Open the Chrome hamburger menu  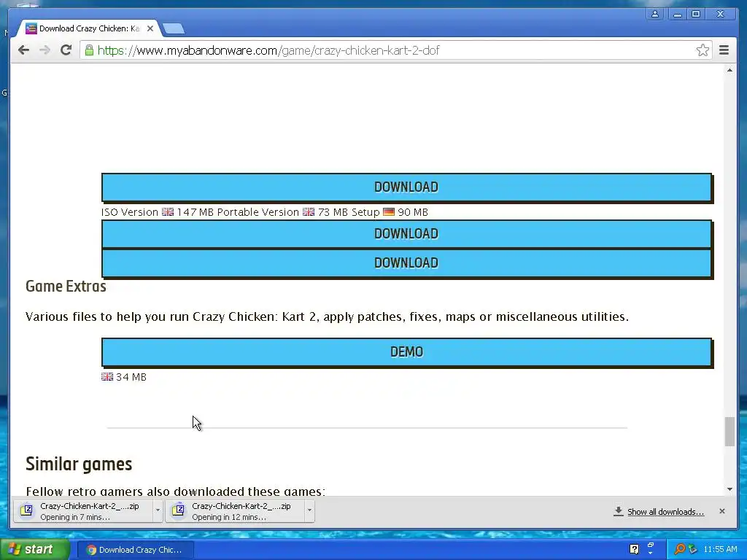coord(724,50)
